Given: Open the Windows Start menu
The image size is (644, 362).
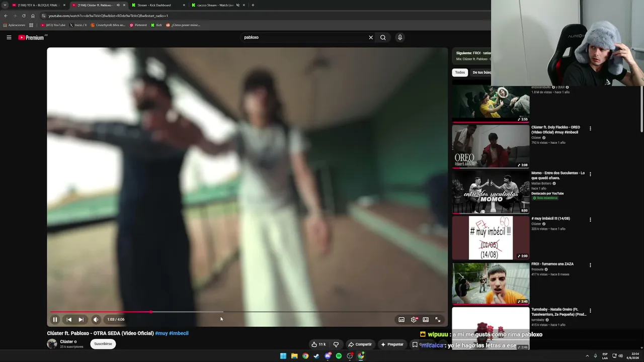Looking at the screenshot, I should [x=283, y=356].
